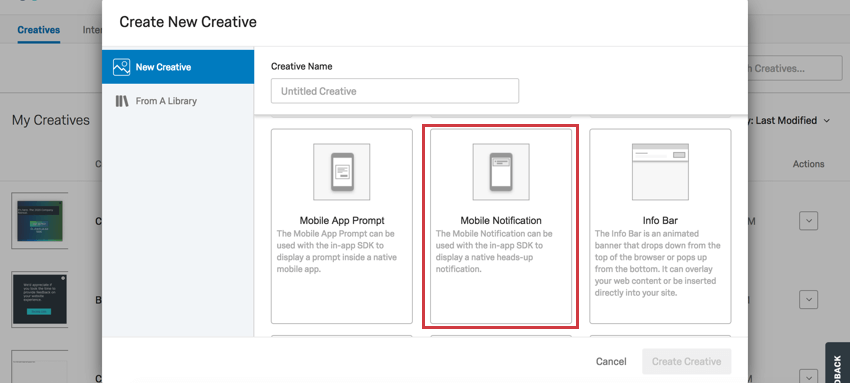Open the first creative's actions dropdown

click(x=808, y=221)
